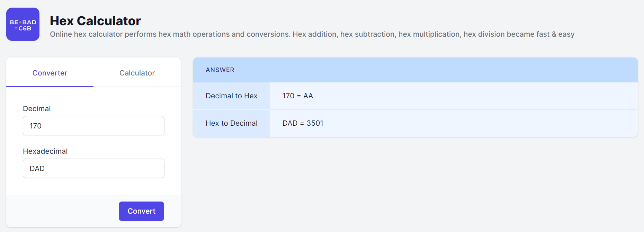
Task: Click the 3501 decimal value in the answer
Action: (315, 123)
